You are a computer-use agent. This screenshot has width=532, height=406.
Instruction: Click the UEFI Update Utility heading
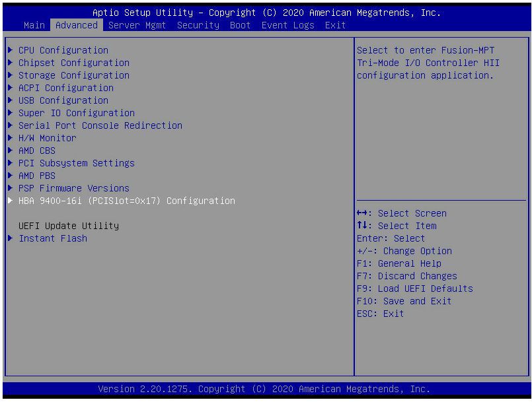[x=69, y=226]
